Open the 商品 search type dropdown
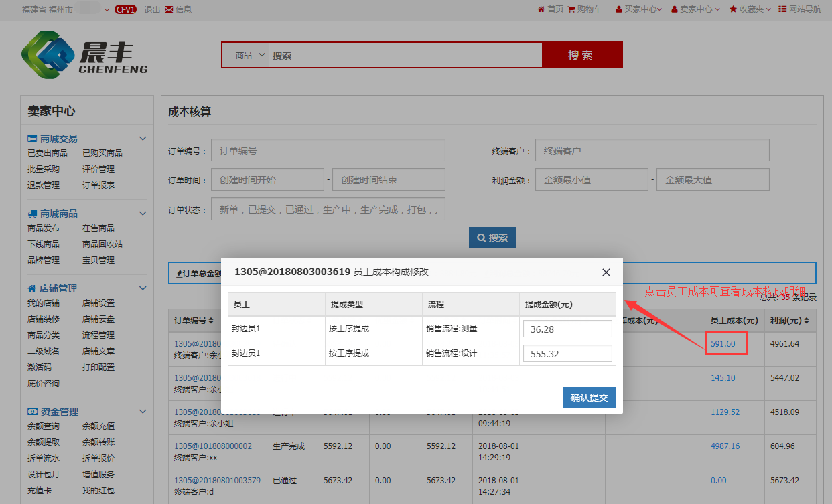The width and height of the screenshot is (832, 504). pos(247,56)
